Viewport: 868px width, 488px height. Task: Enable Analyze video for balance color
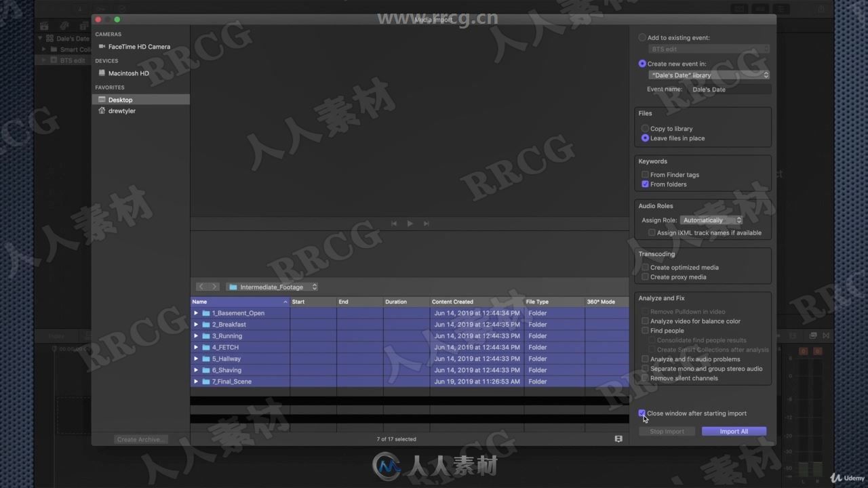(645, 321)
